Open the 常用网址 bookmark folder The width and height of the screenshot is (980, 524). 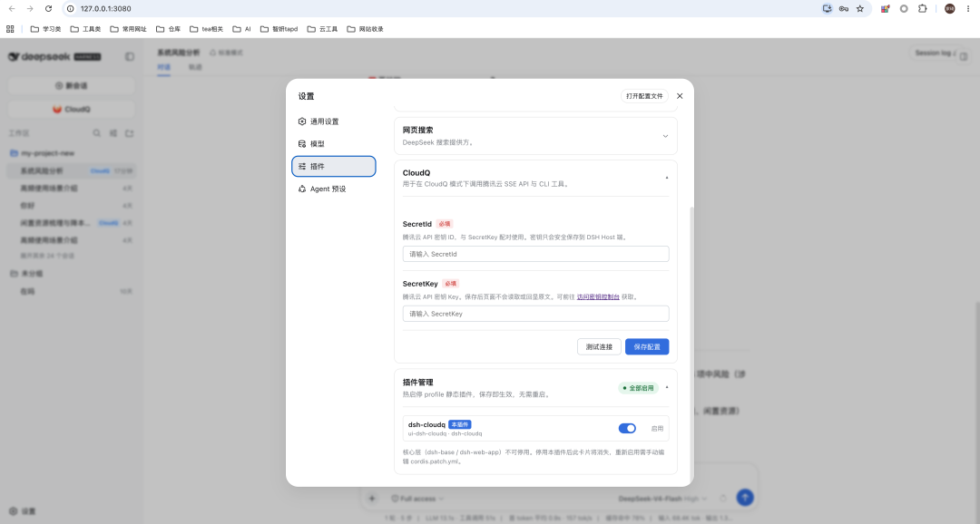128,29
